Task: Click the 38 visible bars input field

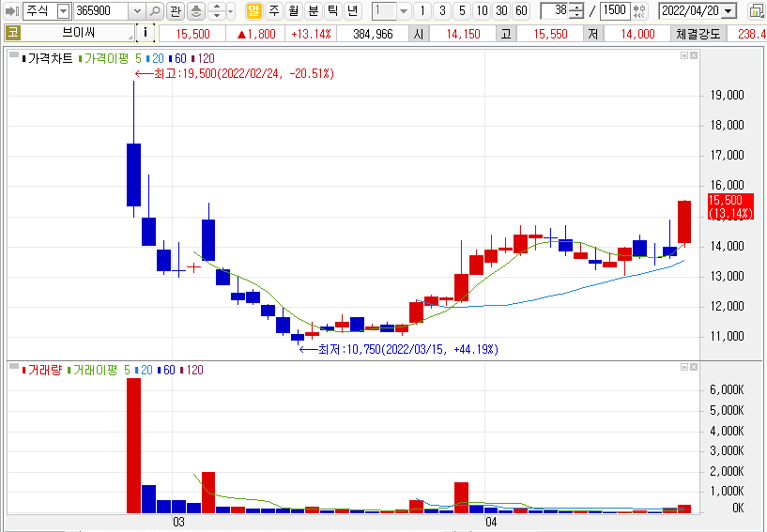Action: point(556,10)
